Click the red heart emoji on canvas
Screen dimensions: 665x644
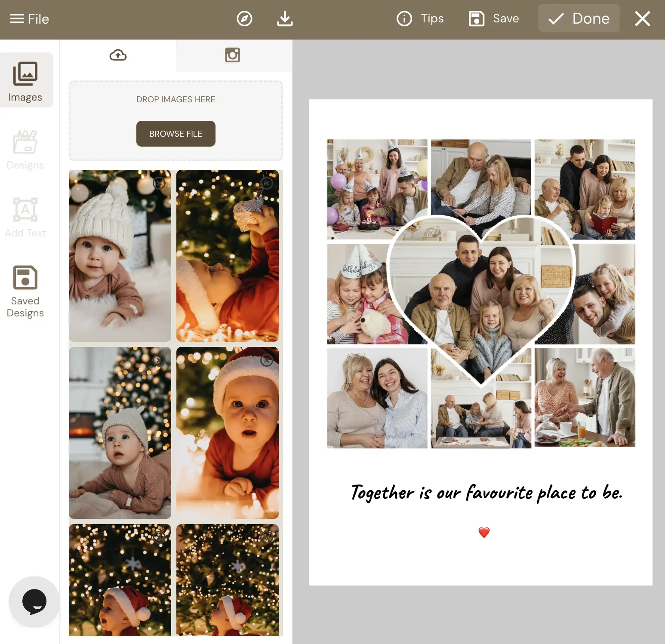tap(484, 532)
